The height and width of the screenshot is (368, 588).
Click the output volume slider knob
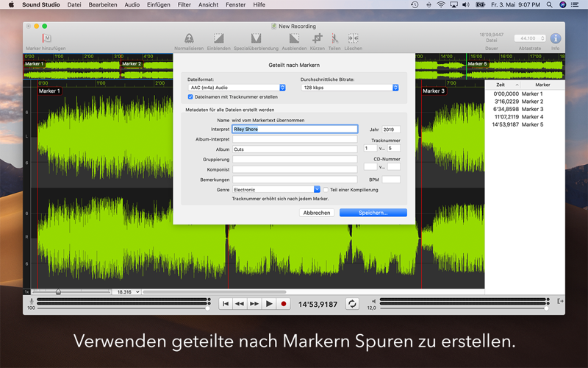(x=546, y=308)
